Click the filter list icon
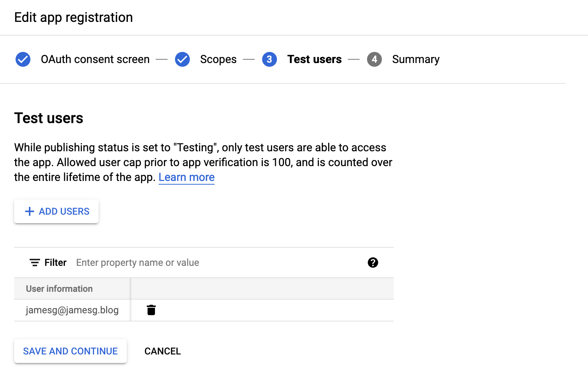The image size is (588, 373). 34,263
